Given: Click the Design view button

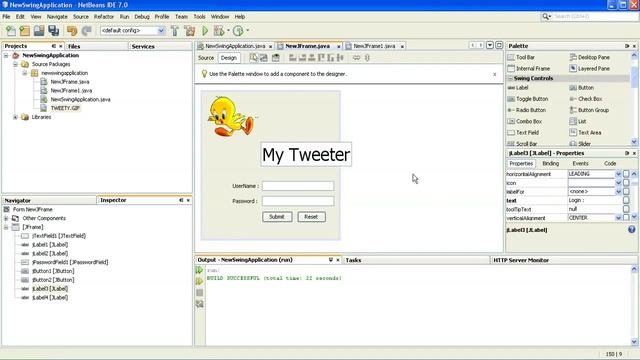Looking at the screenshot, I should tap(229, 58).
